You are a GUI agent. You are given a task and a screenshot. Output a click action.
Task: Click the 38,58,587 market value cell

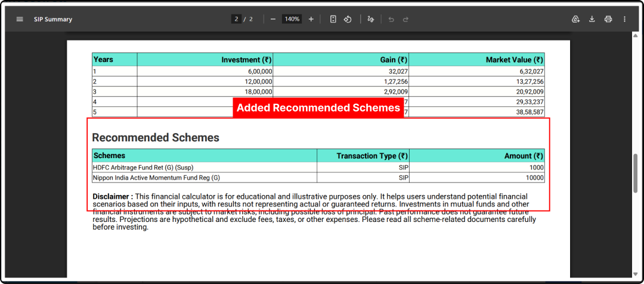pos(477,112)
